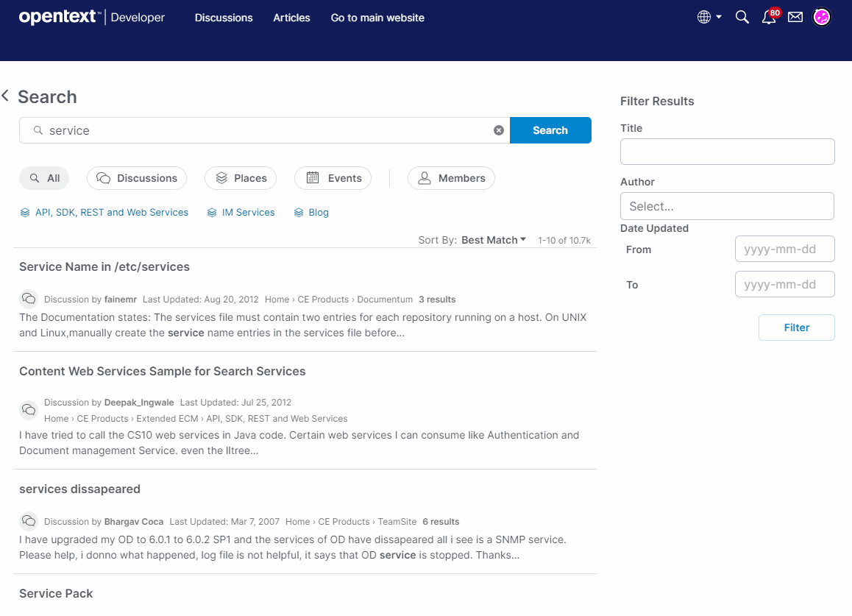Click the profile avatar icon
Viewport: 852px width, 616px height.
821,16
